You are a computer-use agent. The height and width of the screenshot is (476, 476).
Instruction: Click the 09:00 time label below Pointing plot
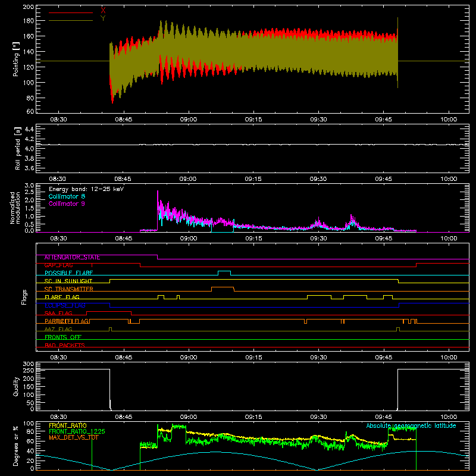(189, 120)
